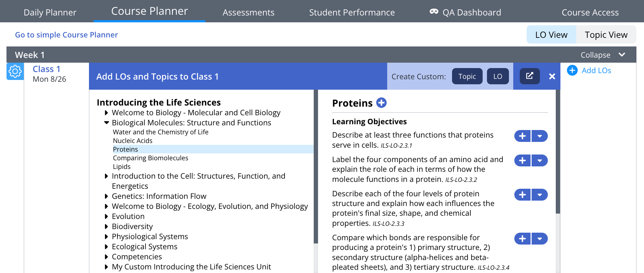Add the ILS-LO-2.3.2 objective with plus button

coord(522,161)
